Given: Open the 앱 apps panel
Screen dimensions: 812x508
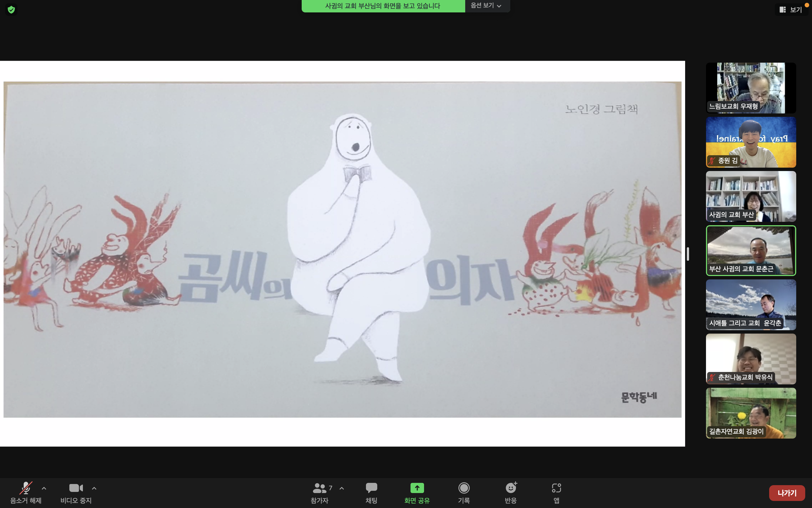Looking at the screenshot, I should (x=556, y=492).
